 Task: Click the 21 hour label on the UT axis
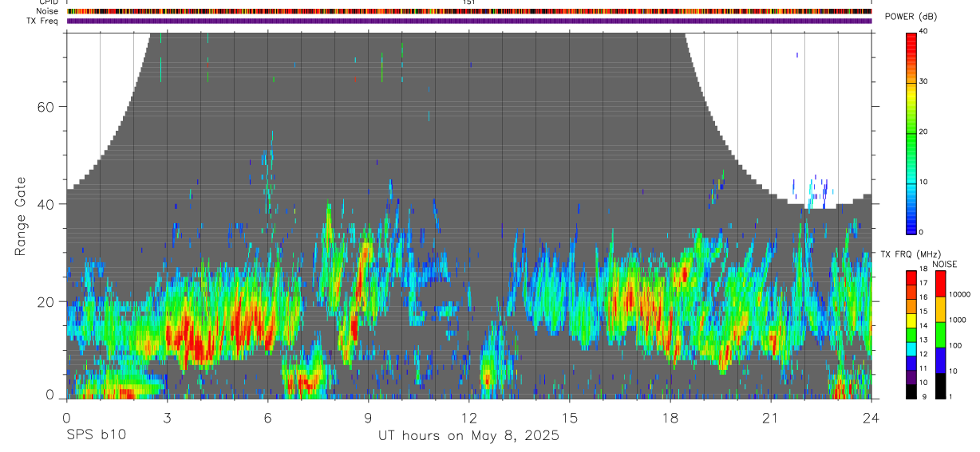[771, 418]
